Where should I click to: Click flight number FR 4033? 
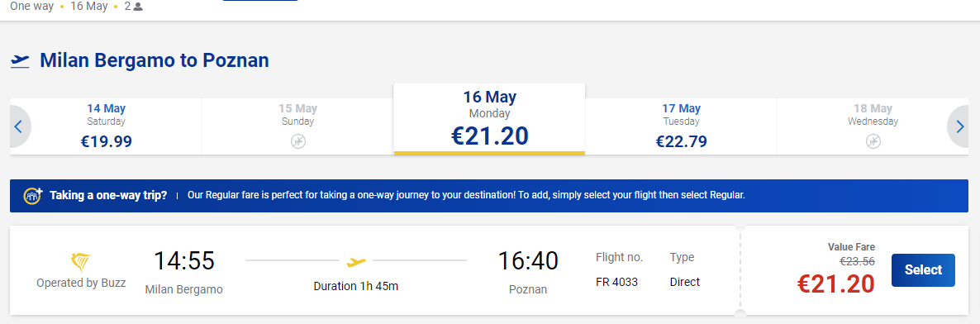pyautogui.click(x=617, y=282)
